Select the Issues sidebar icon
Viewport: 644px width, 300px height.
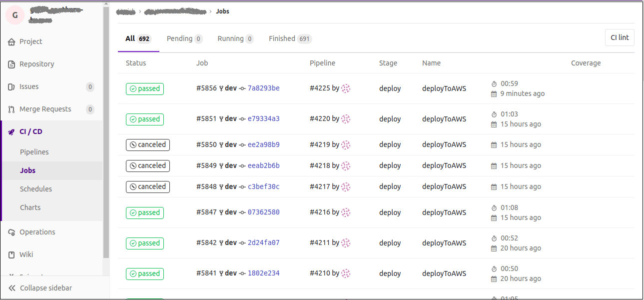click(11, 86)
